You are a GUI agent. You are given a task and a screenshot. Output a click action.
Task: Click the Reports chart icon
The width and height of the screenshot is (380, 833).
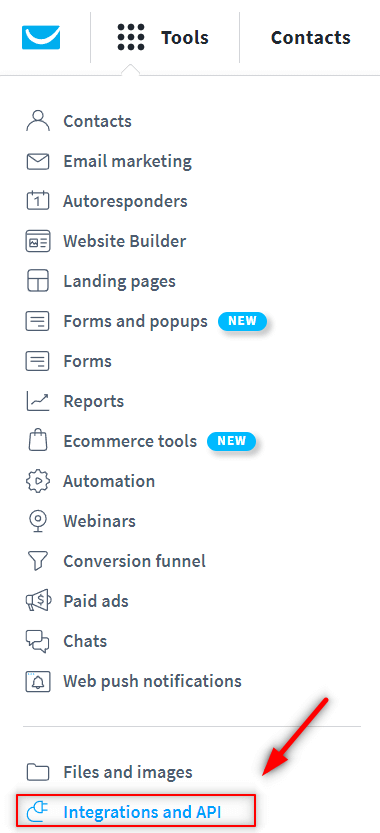click(x=38, y=401)
